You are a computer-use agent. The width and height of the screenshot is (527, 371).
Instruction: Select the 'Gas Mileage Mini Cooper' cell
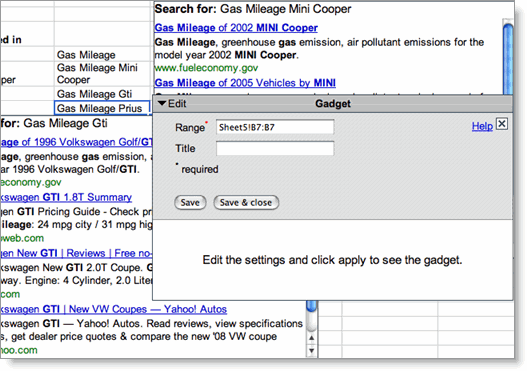coord(102,74)
